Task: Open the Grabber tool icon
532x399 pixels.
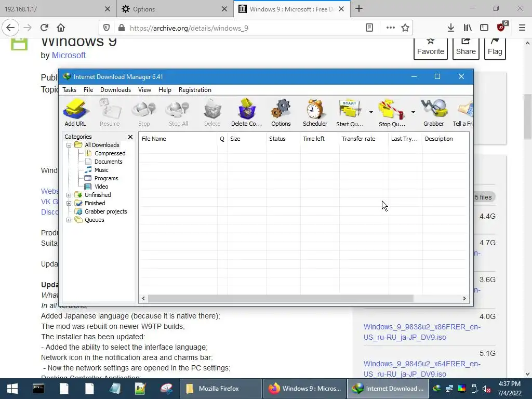Action: tap(434, 113)
